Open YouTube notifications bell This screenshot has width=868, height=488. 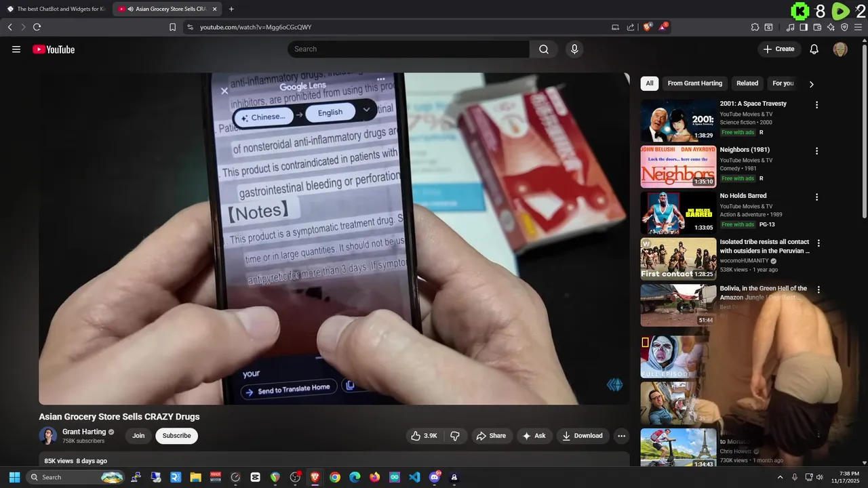(814, 49)
